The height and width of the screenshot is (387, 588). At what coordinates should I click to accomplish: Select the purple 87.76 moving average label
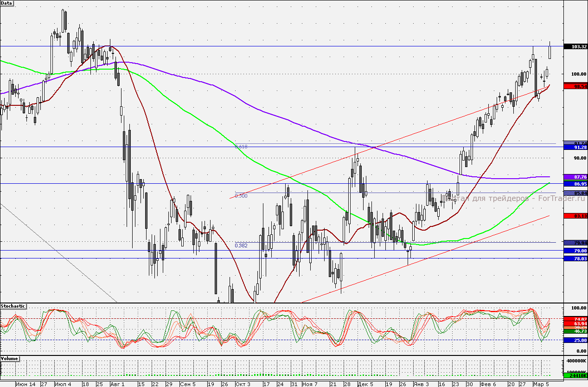[x=575, y=177]
